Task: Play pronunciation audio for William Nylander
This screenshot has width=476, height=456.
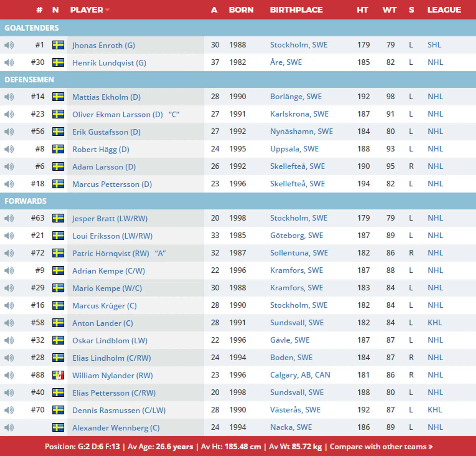Action: [x=9, y=375]
